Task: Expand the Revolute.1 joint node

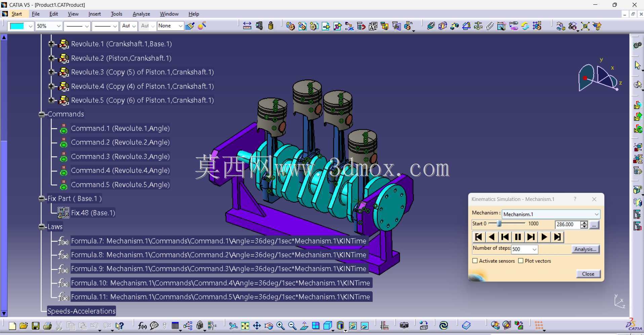Action: 51,44
